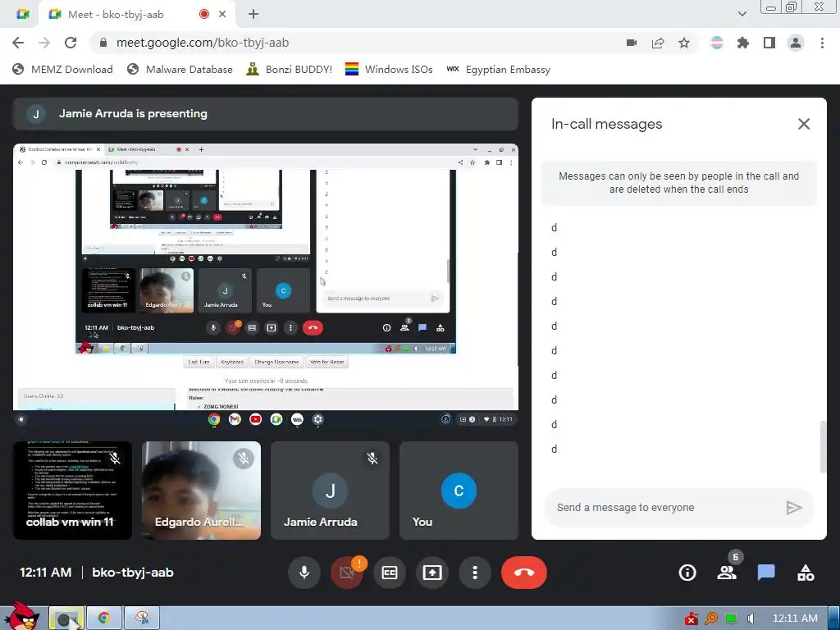
Task: Open Egyptian Embassy bookmark
Action: [498, 69]
